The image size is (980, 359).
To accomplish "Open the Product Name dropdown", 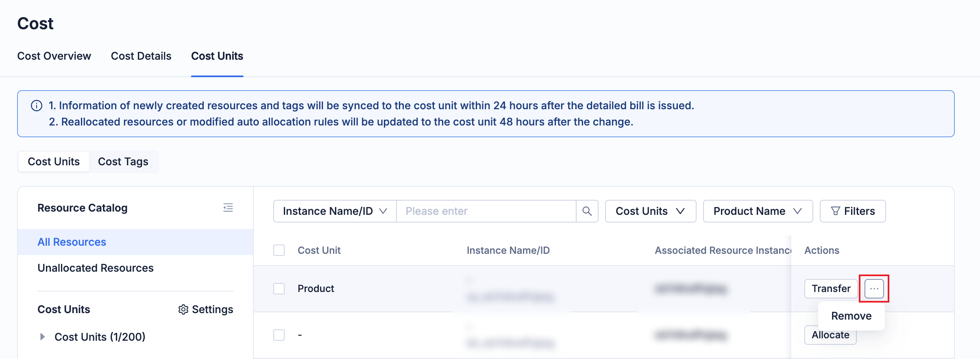I will 758,211.
